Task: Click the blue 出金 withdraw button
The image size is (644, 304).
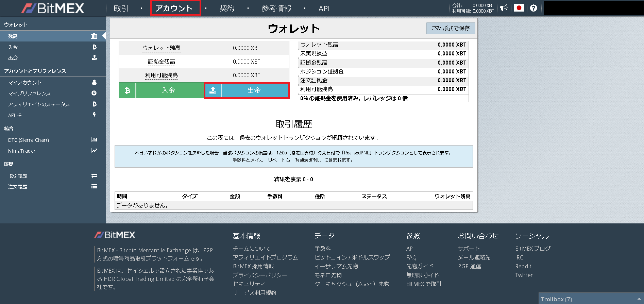Action: coord(247,90)
